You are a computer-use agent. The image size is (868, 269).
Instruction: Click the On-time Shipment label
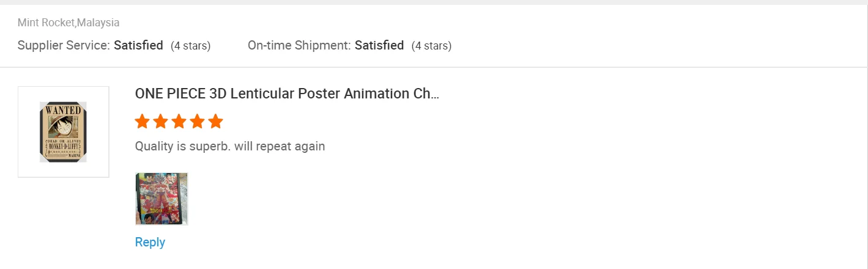(299, 45)
